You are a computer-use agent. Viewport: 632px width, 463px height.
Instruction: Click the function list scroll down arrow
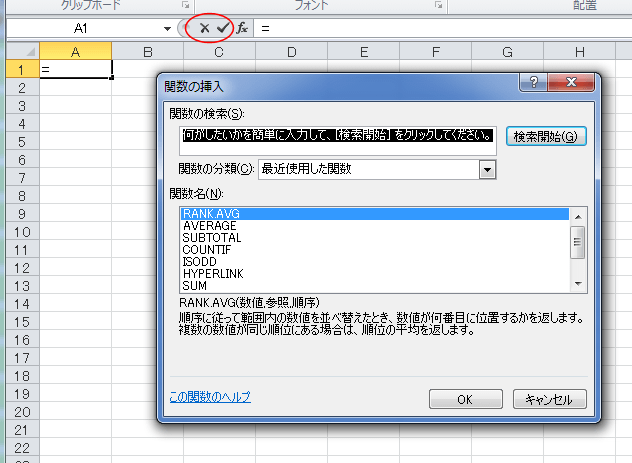point(578,284)
